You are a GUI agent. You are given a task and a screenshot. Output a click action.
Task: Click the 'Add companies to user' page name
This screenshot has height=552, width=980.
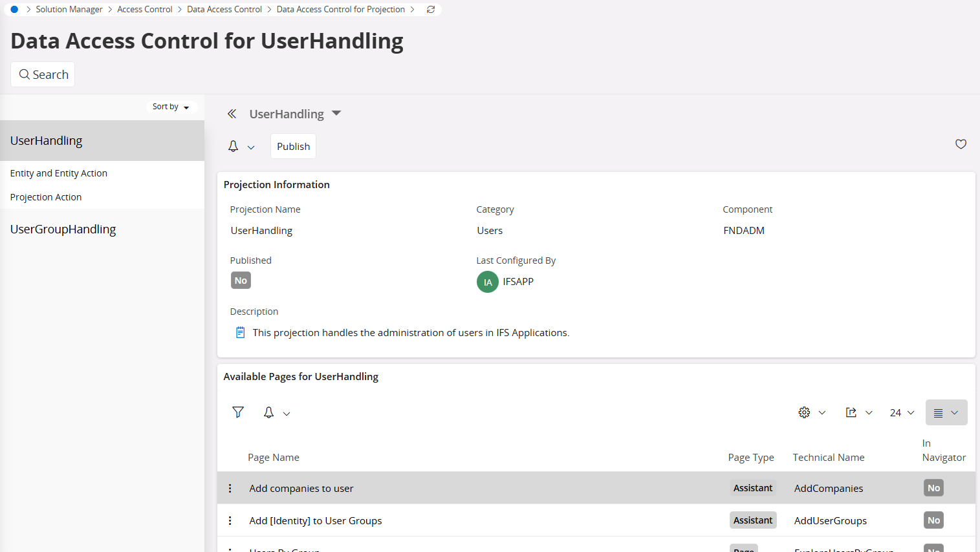pos(301,489)
